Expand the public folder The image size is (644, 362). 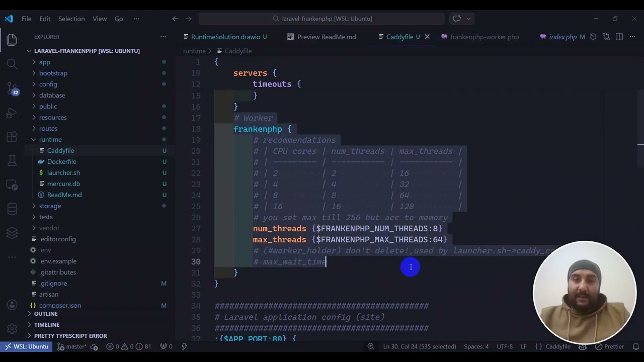pos(48,106)
